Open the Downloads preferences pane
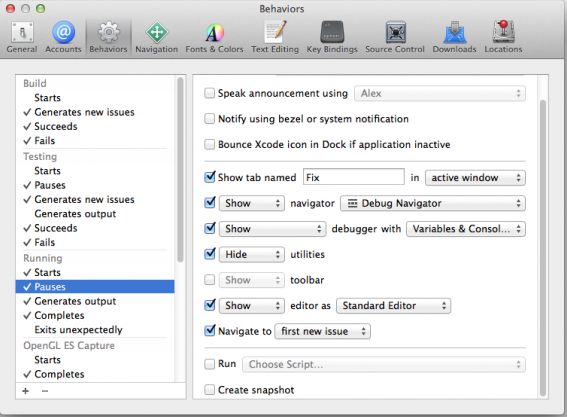567x417 pixels. point(455,37)
